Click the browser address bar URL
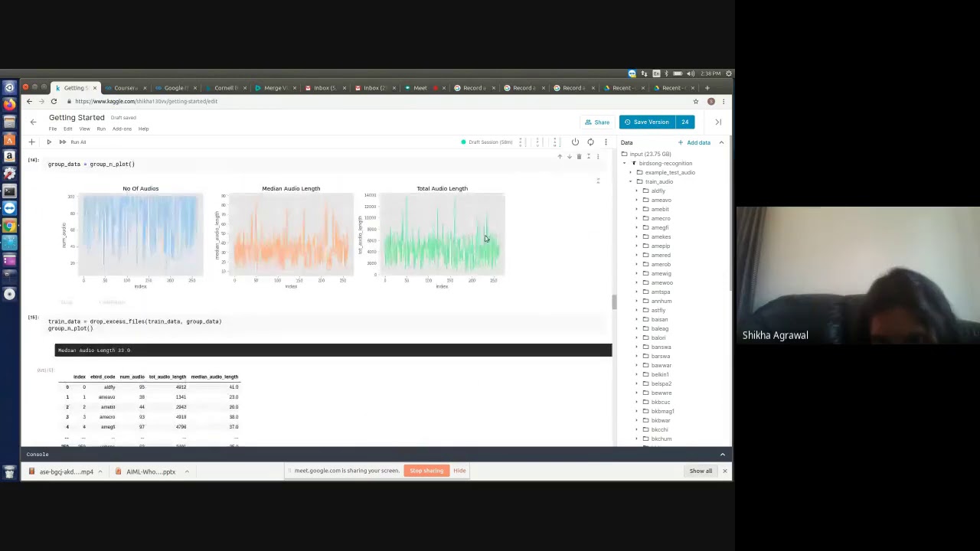 click(x=146, y=102)
